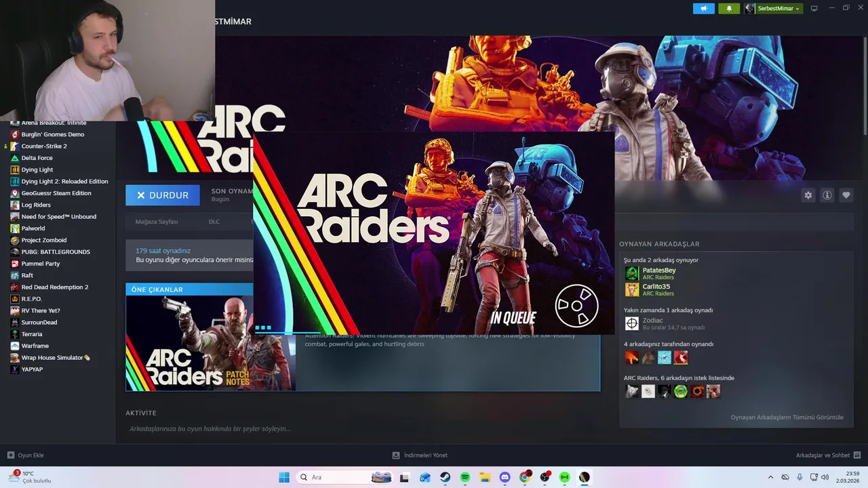Select PUBG: BATTLEGROUNDS in library
Viewport: 868px width, 488px height.
click(55, 251)
